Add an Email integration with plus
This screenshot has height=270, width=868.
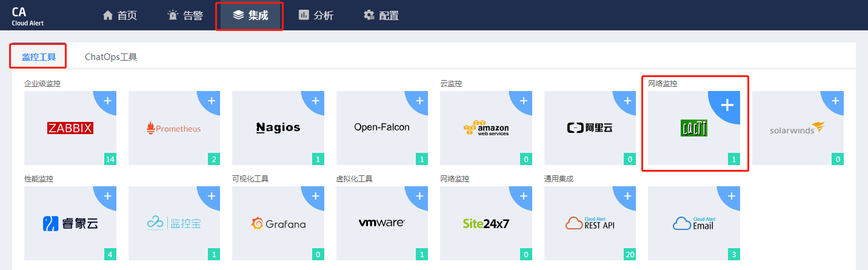[731, 197]
